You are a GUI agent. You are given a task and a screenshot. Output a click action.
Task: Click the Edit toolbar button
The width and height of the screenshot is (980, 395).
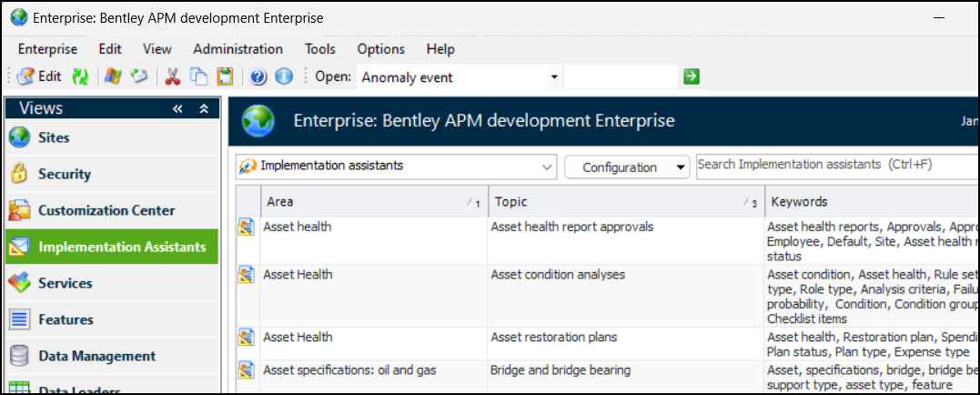point(39,77)
